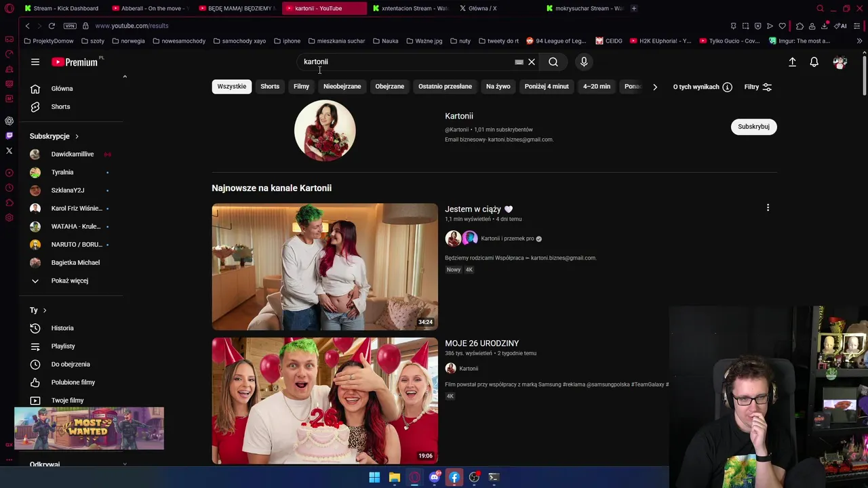Open the Jestem w ciąży thumbnail
868x488 pixels.
coord(325,266)
